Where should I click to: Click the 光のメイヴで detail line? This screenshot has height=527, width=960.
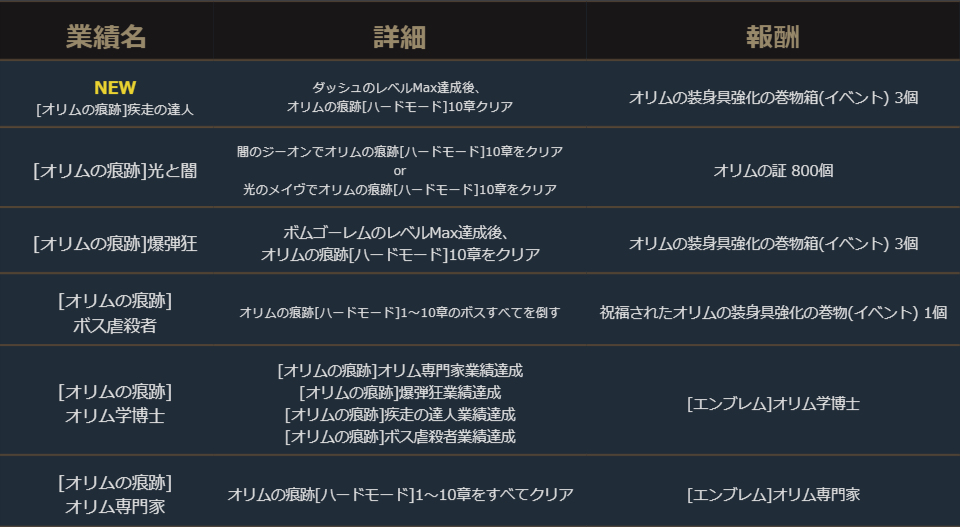tap(399, 189)
